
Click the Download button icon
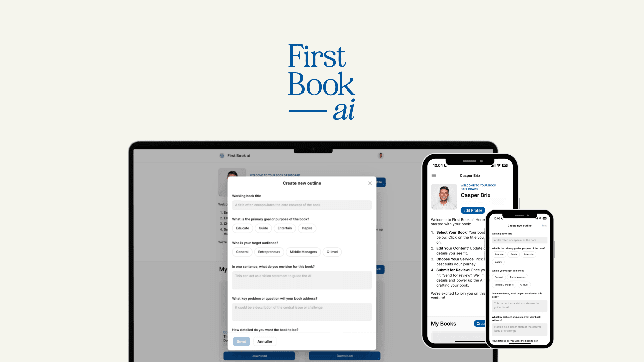pyautogui.click(x=259, y=356)
